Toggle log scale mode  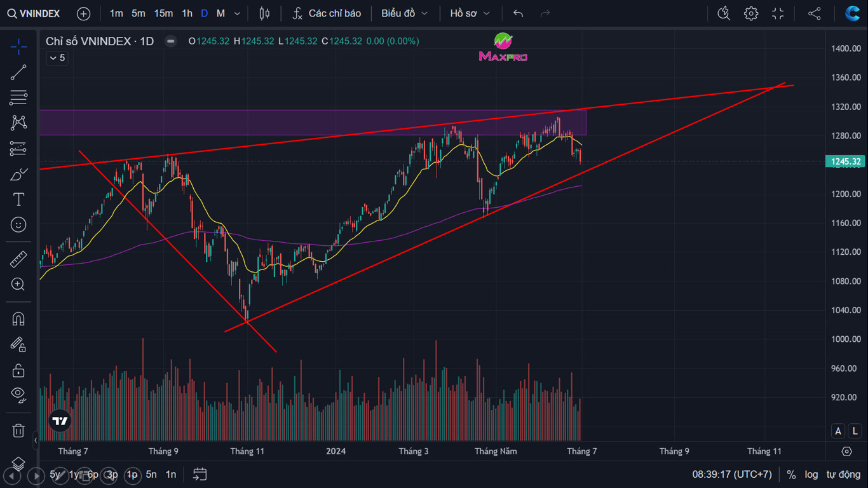[811, 474]
